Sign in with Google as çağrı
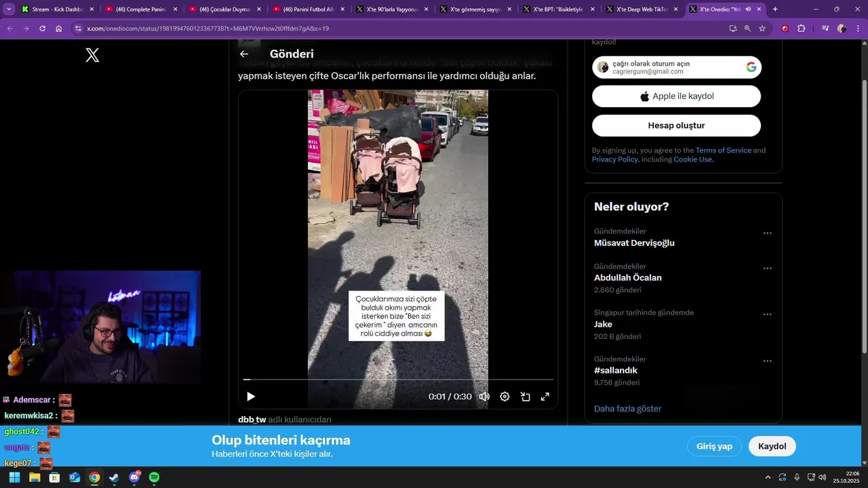 (x=676, y=67)
